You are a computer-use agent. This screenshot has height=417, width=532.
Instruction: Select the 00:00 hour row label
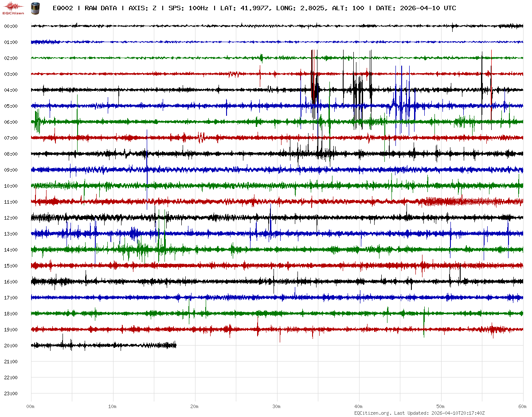click(x=11, y=26)
